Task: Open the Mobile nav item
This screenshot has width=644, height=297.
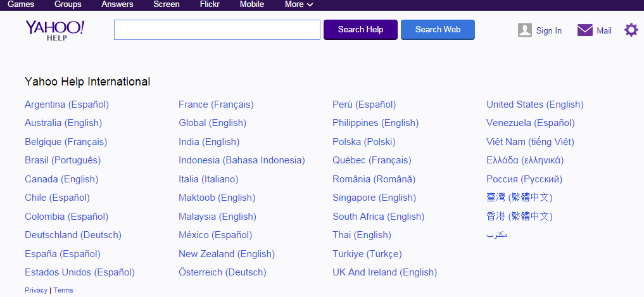Action: [x=252, y=4]
